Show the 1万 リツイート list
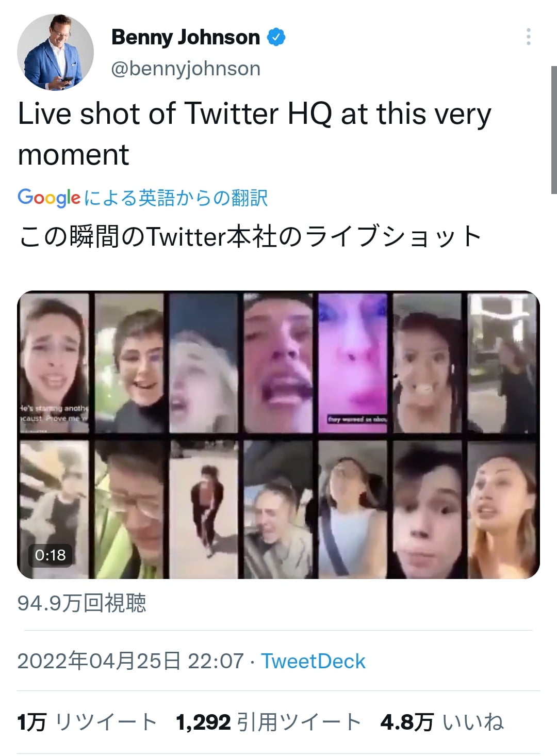This screenshot has height=756, width=557. point(87,722)
